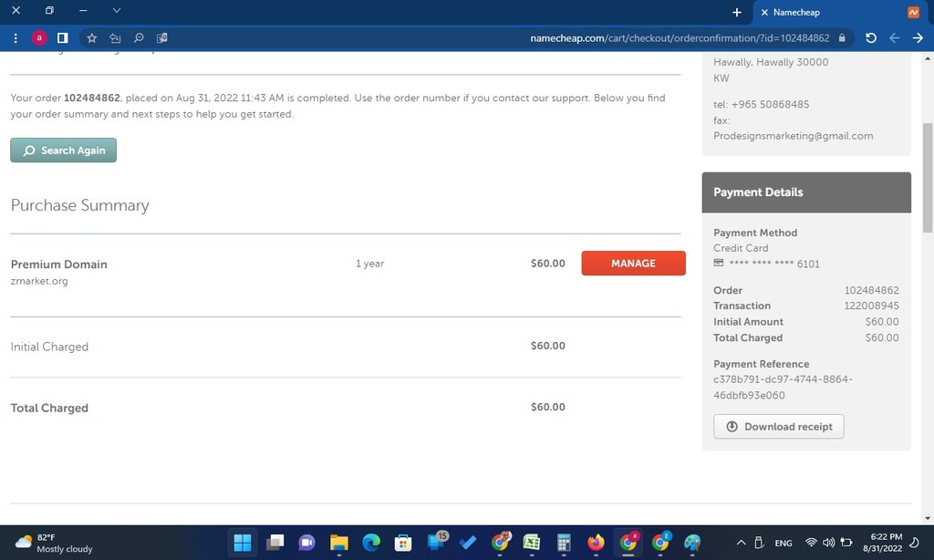This screenshot has width=934, height=560.
Task: Open the weather widget Mostly cloudy
Action: coord(54,543)
